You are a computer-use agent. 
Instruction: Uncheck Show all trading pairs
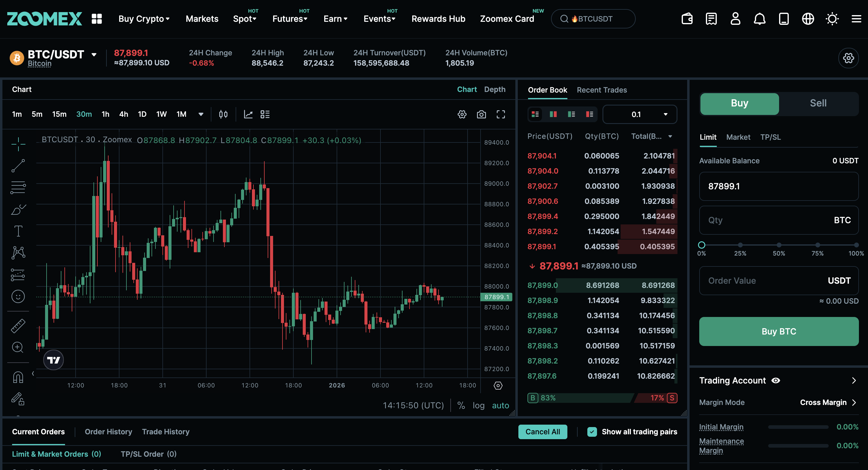coord(592,432)
